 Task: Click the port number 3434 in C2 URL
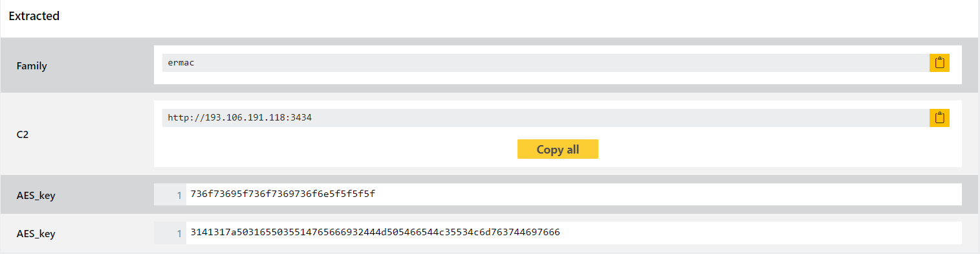pos(302,118)
